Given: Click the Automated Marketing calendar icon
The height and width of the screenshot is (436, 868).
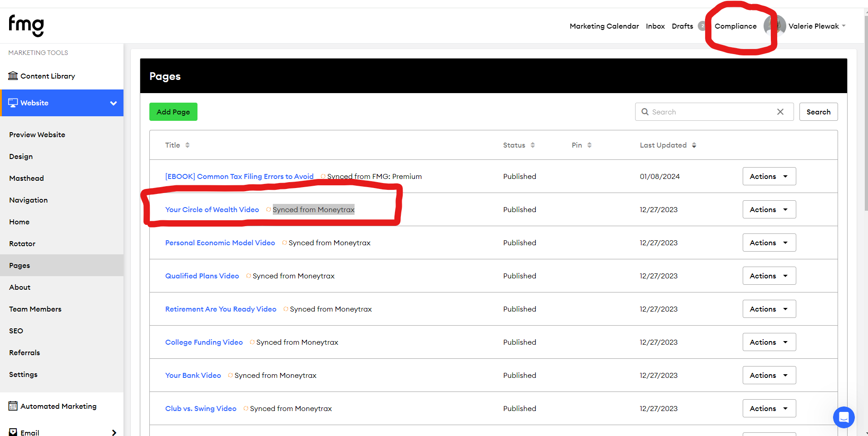Looking at the screenshot, I should click(13, 406).
